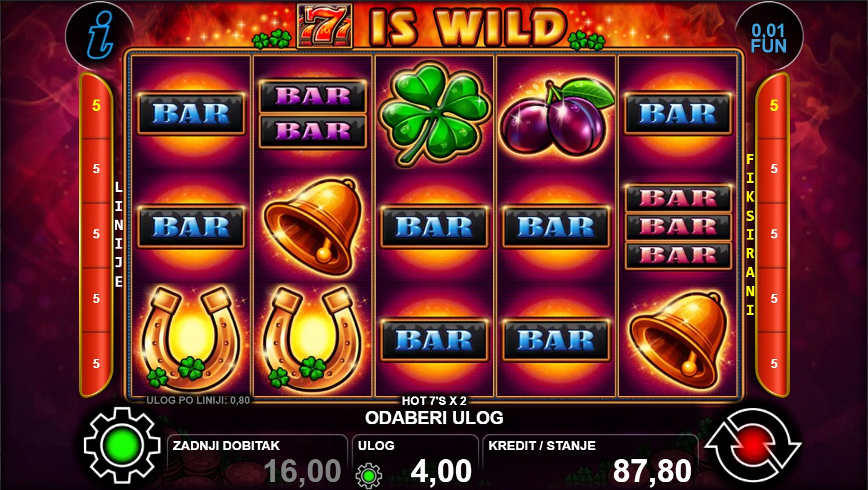The image size is (868, 490).
Task: Click the red spin arrows button
Action: (x=753, y=446)
